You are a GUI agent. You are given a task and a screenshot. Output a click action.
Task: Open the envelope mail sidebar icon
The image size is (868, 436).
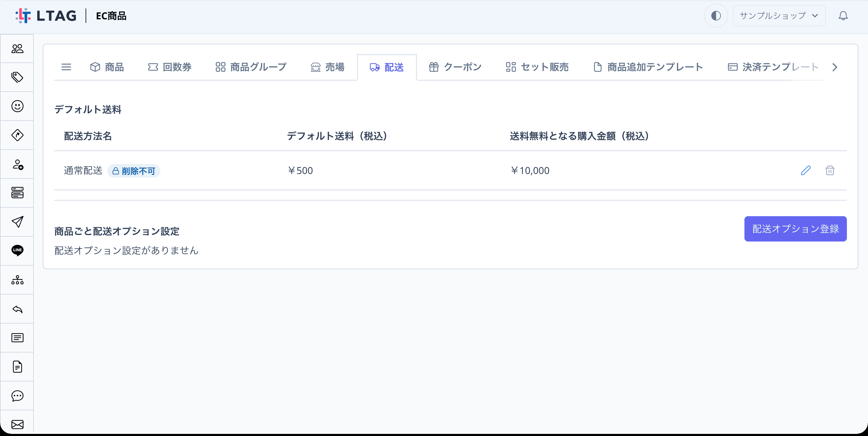[17, 424]
